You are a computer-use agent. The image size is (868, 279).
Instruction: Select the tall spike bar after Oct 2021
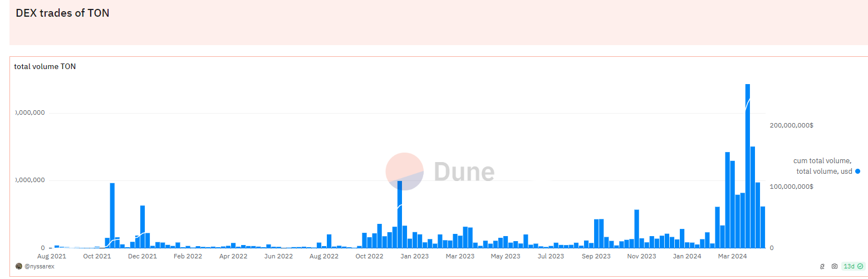112,215
